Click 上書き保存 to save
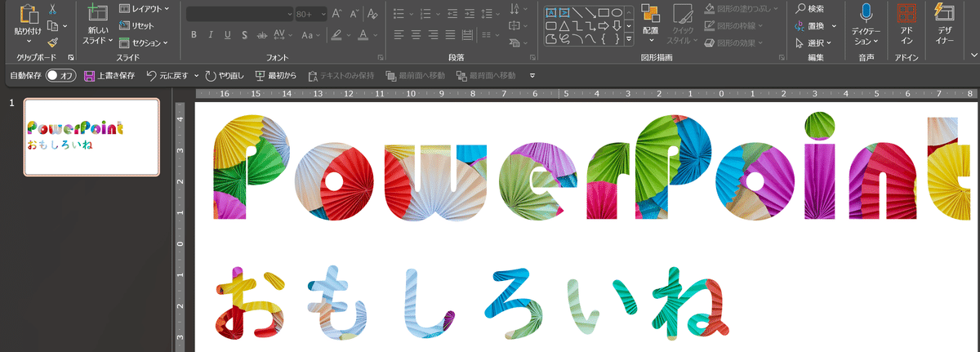The width and height of the screenshot is (980, 352). 109,75
